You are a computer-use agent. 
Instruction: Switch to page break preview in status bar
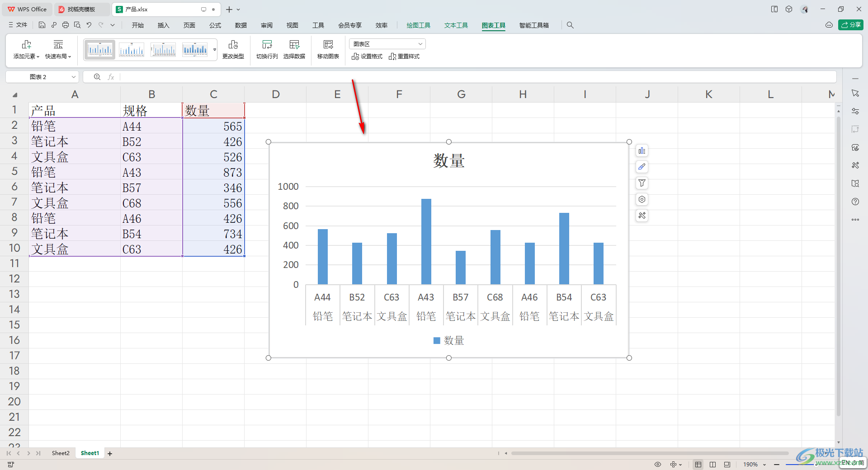(713, 464)
